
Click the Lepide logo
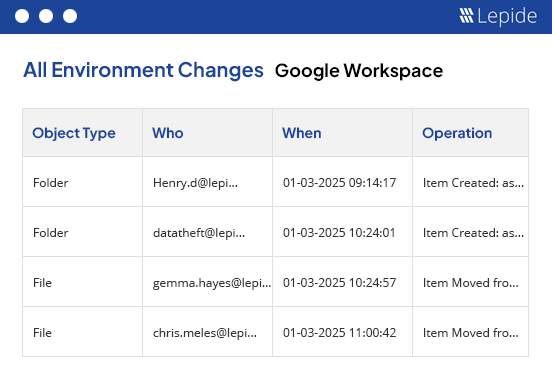498,16
